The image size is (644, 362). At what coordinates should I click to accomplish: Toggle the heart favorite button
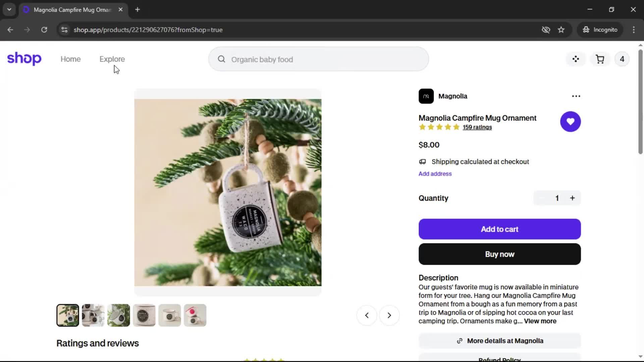click(x=570, y=121)
